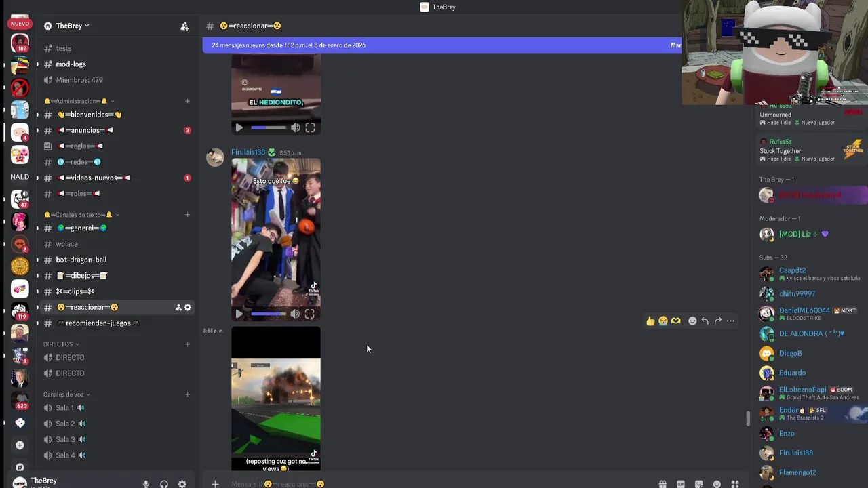This screenshot has width=868, height=488.
Task: Toggle fullscreen on Firulais188's video
Action: point(310,314)
